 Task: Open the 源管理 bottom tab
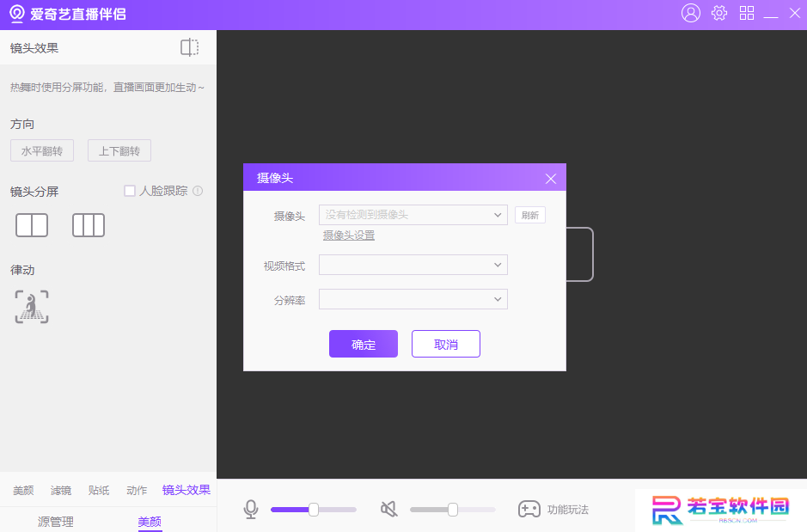(56, 522)
